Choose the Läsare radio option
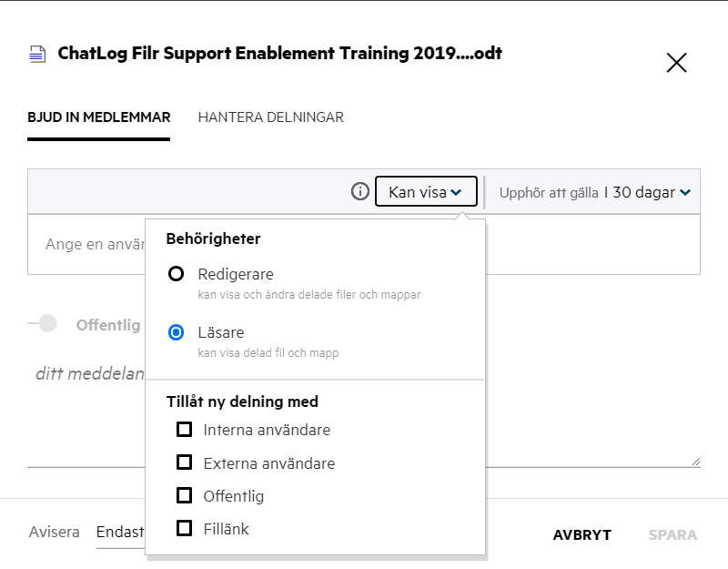Image resolution: width=728 pixels, height=569 pixels. [x=177, y=333]
